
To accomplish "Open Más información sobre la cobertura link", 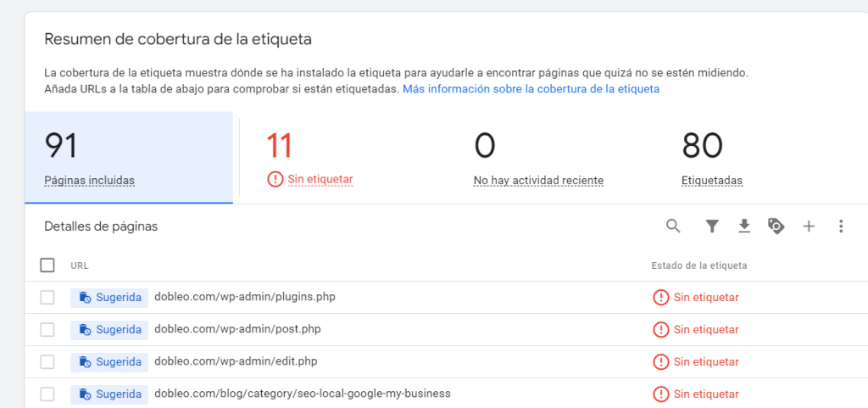I will [531, 88].
